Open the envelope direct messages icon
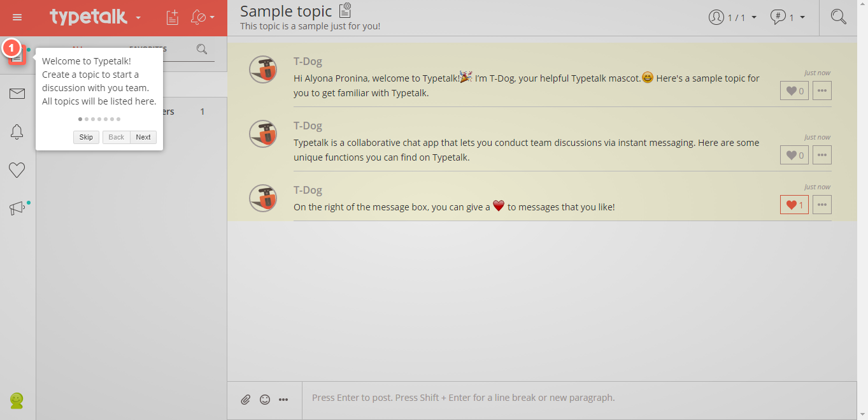This screenshot has height=420, width=868. 17,94
